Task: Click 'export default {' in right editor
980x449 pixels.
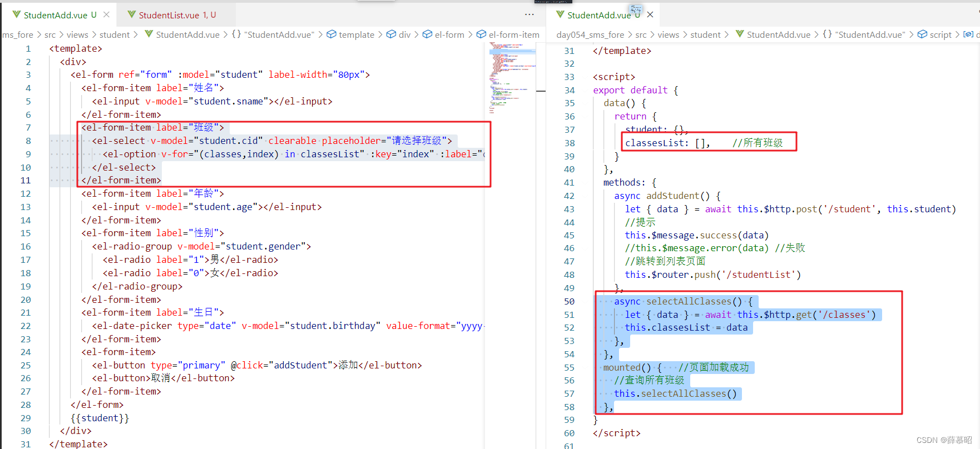Action: [635, 90]
